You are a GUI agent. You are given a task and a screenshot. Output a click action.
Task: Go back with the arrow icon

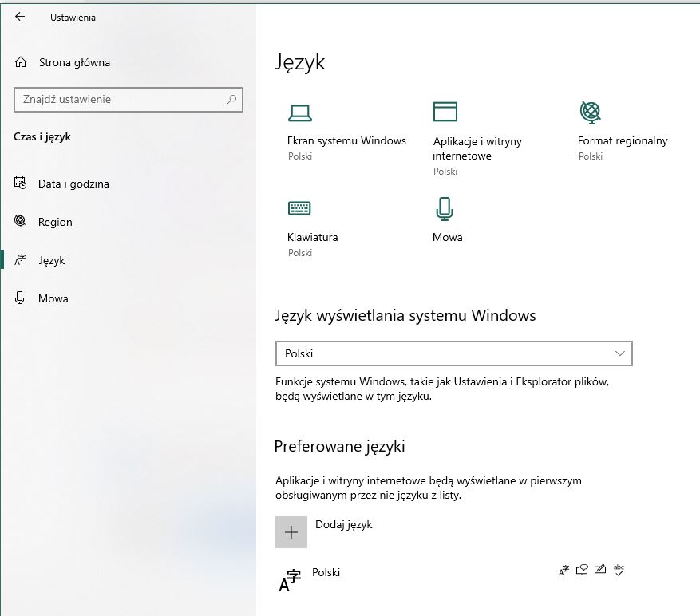coord(20,17)
